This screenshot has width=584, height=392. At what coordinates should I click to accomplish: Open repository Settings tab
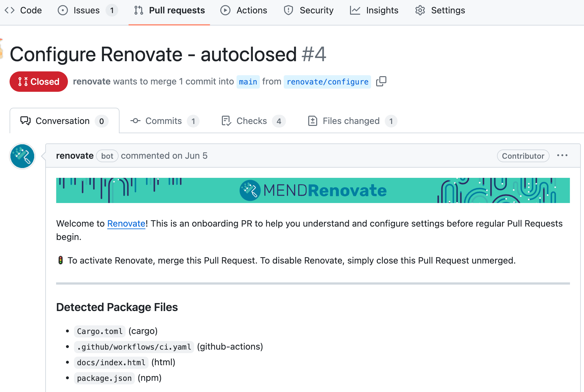tap(440, 10)
